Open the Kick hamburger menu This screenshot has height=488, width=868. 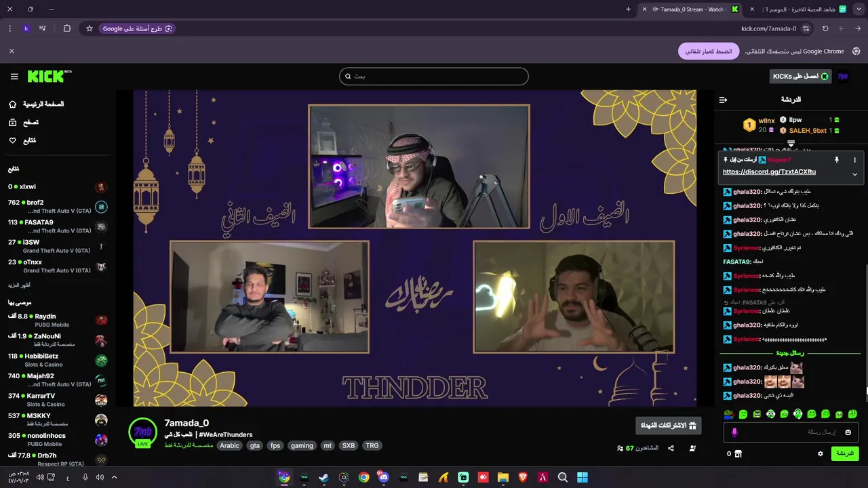pos(14,77)
